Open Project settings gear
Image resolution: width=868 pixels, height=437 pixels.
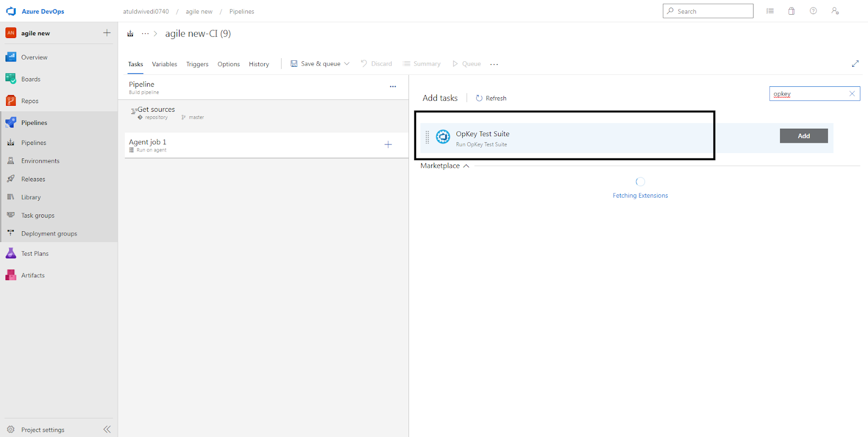11,429
